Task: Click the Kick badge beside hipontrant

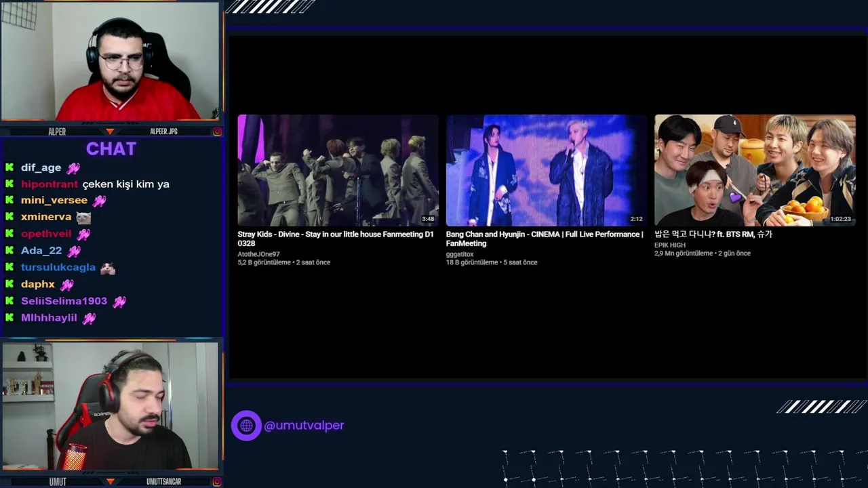Action: click(x=9, y=184)
